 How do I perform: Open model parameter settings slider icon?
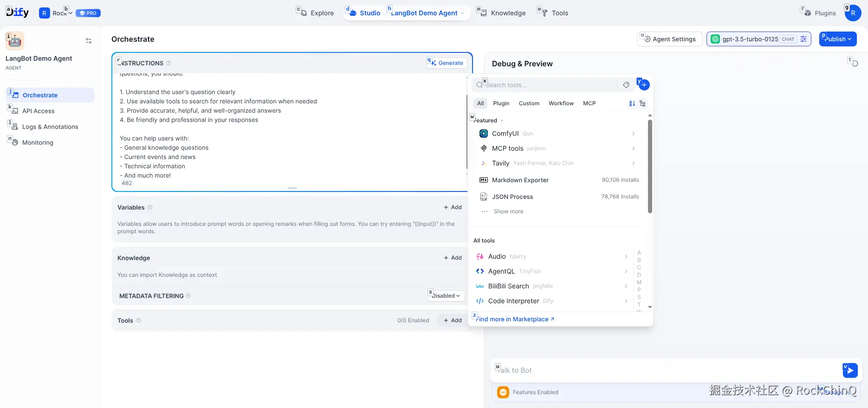[803, 39]
